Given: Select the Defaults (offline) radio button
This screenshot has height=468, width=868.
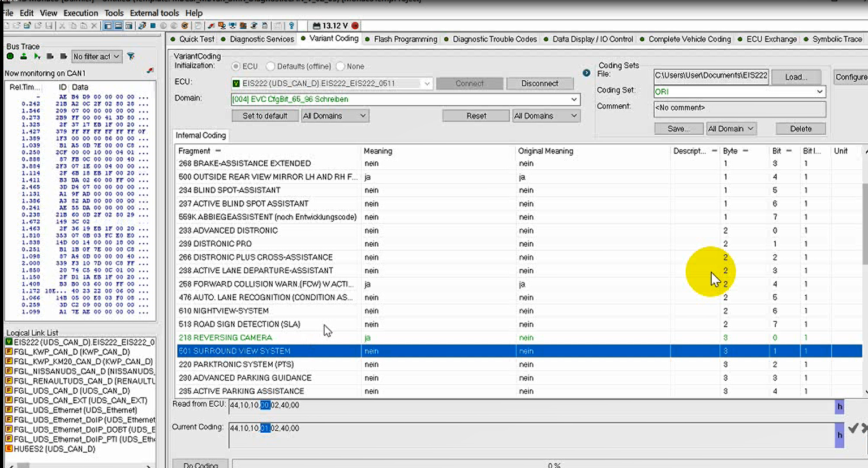Looking at the screenshot, I should tap(270, 66).
